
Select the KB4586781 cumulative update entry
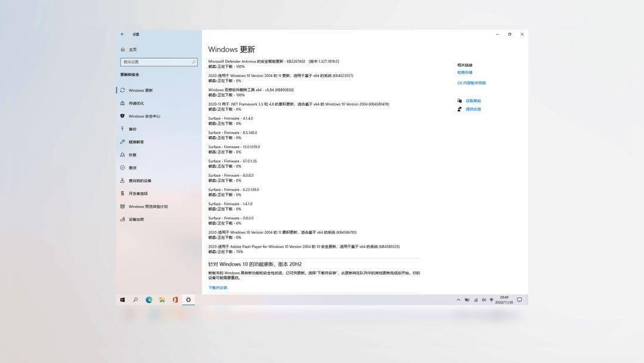coord(283,235)
